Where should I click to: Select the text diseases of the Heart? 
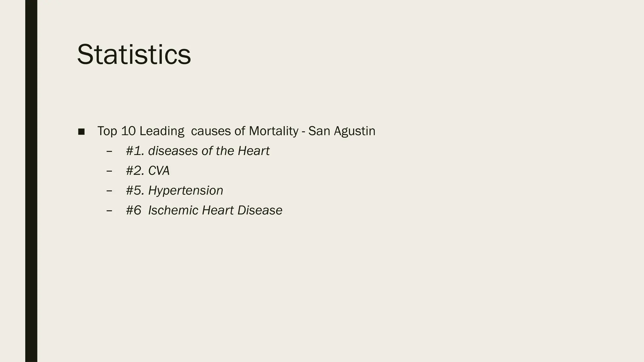pyautogui.click(x=209, y=151)
